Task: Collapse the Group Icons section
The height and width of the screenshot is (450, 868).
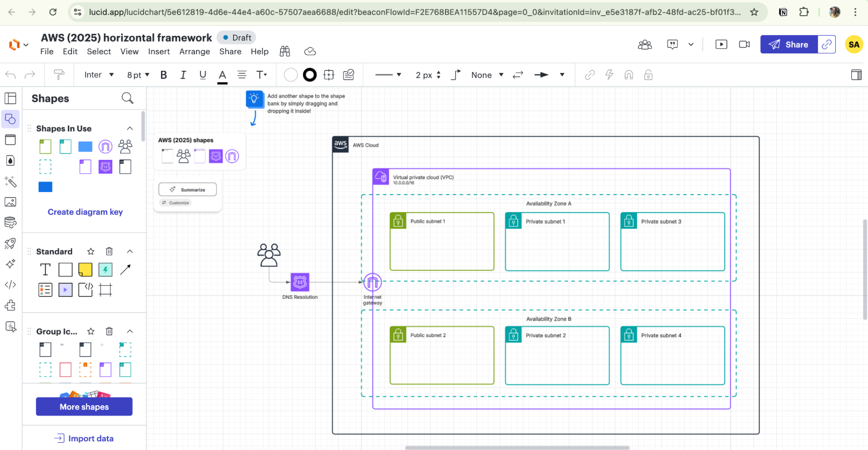Action: pyautogui.click(x=130, y=331)
